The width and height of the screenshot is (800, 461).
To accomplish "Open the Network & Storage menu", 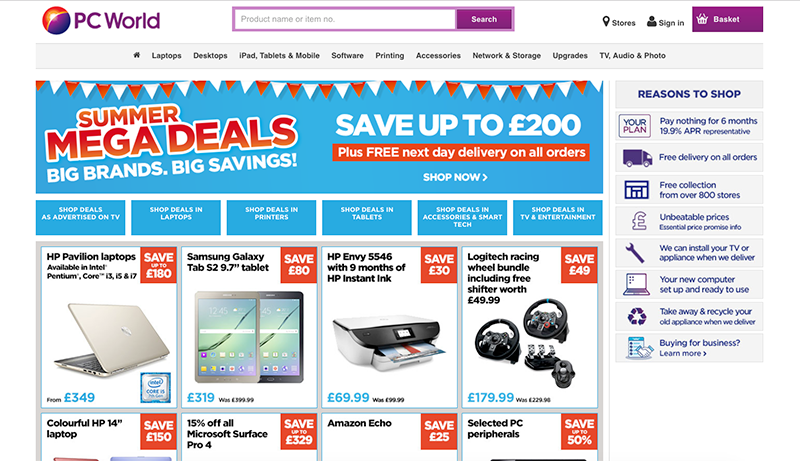I will (x=506, y=56).
